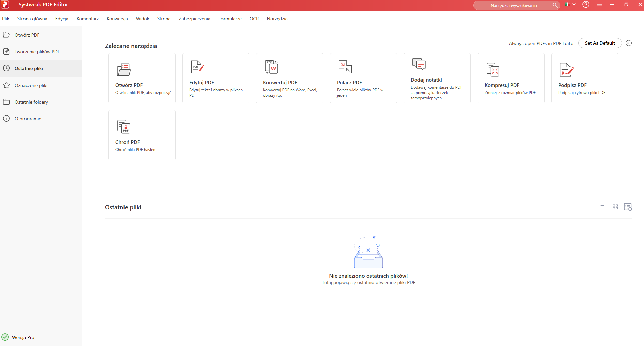644x346 pixels.
Task: Open the more options ellipsis icon
Action: pyautogui.click(x=629, y=43)
